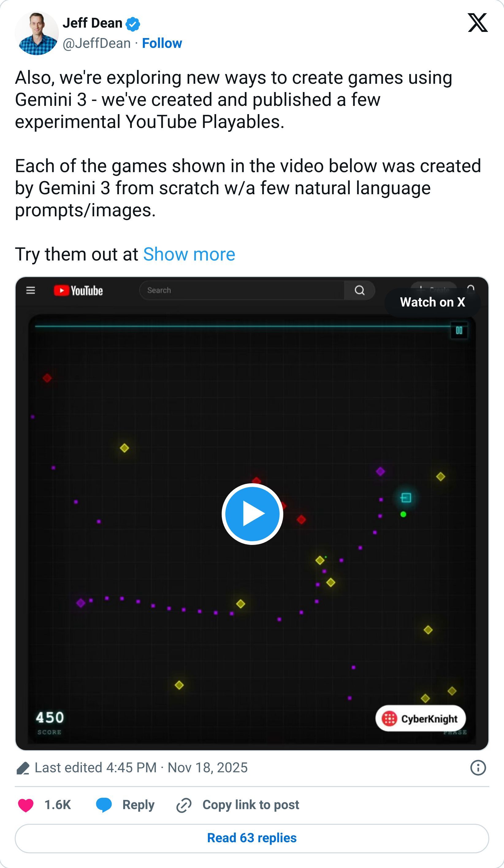504x868 pixels.
Task: Open the YouTube hamburger navigation menu
Action: [x=30, y=290]
